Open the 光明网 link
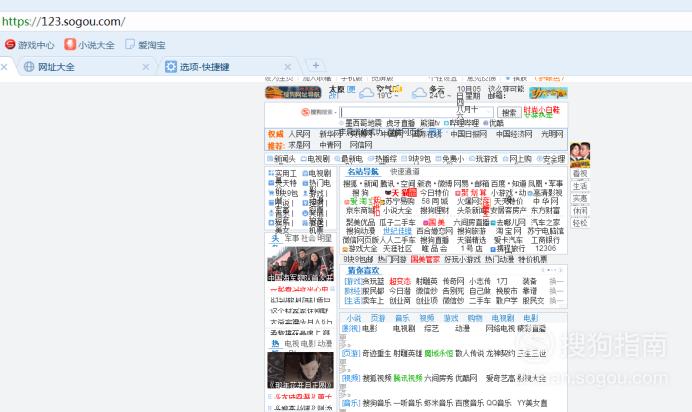The width and height of the screenshot is (692, 412). pos(552,134)
